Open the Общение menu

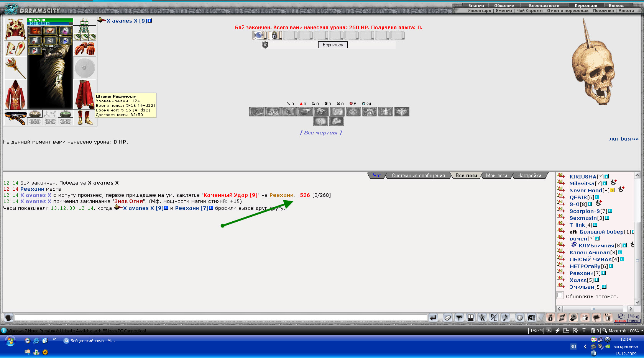coord(504,6)
